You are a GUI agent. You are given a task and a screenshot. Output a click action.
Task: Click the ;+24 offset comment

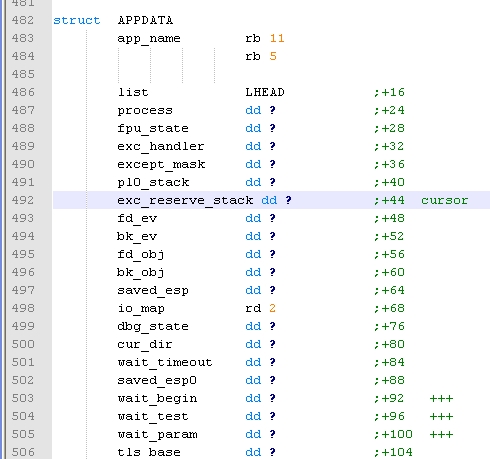389,110
